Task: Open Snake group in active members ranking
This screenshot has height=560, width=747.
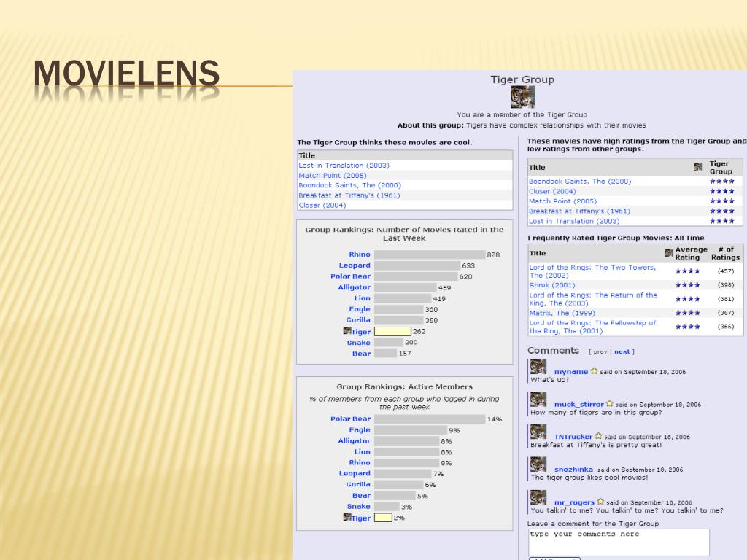Action: [x=358, y=507]
